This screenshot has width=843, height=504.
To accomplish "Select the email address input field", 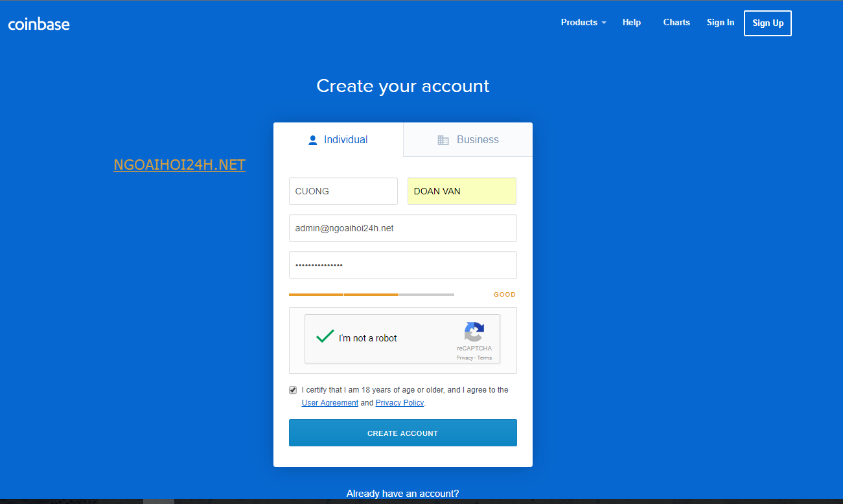I will [x=402, y=228].
